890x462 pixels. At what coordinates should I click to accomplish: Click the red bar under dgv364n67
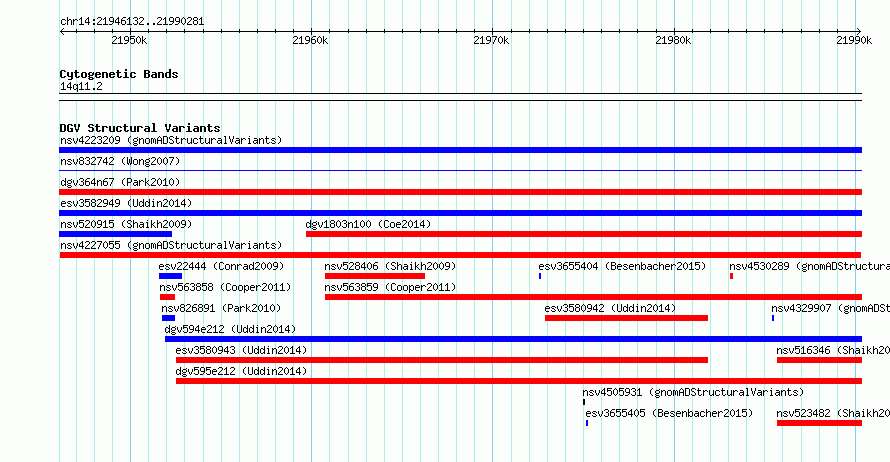pyautogui.click(x=460, y=192)
